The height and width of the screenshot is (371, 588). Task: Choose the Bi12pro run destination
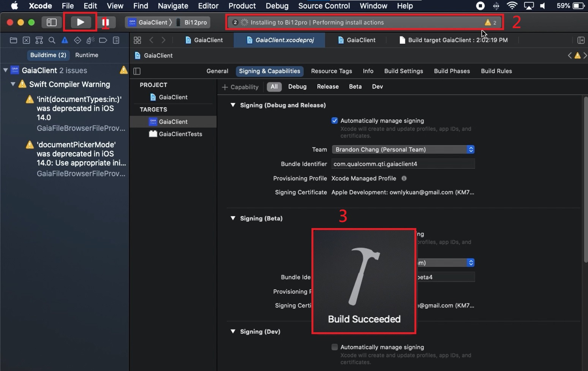[192, 22]
